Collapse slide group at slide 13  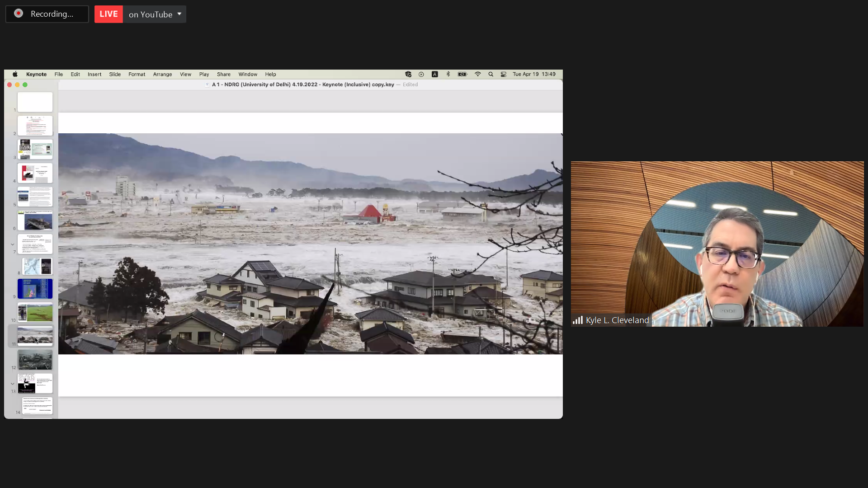[x=12, y=384]
